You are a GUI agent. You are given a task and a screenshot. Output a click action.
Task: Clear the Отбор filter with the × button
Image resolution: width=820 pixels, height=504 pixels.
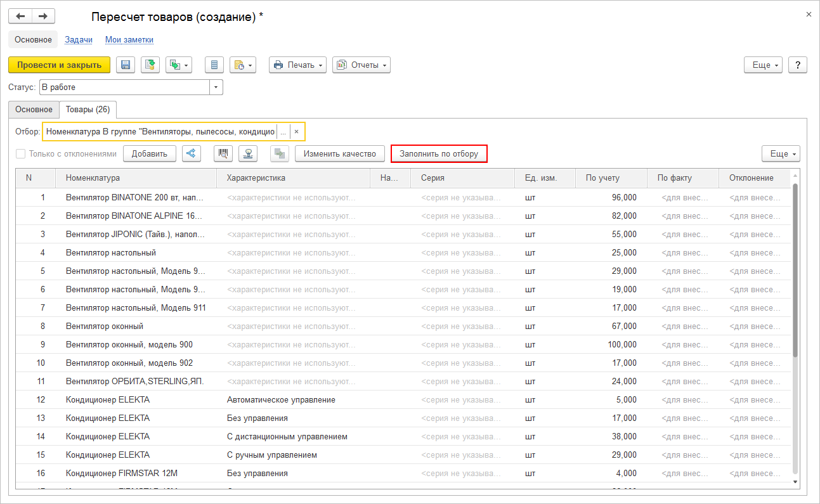pyautogui.click(x=296, y=131)
